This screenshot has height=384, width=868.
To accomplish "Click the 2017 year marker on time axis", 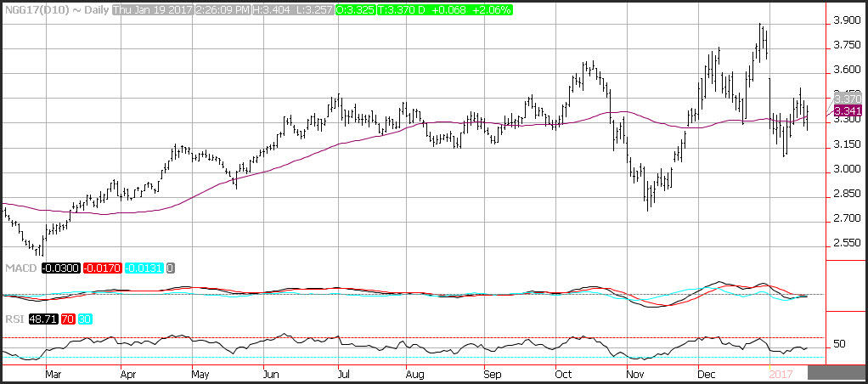I will click(778, 372).
